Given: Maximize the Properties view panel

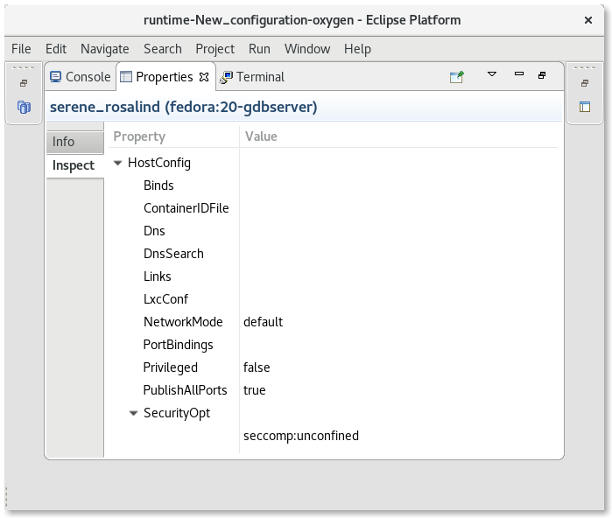Looking at the screenshot, I should point(542,75).
